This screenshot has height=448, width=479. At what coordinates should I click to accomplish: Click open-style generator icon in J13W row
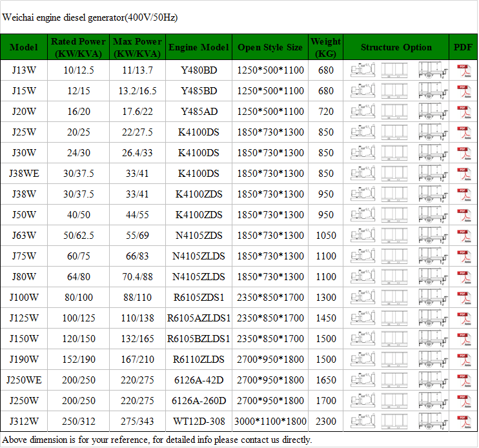coord(363,70)
